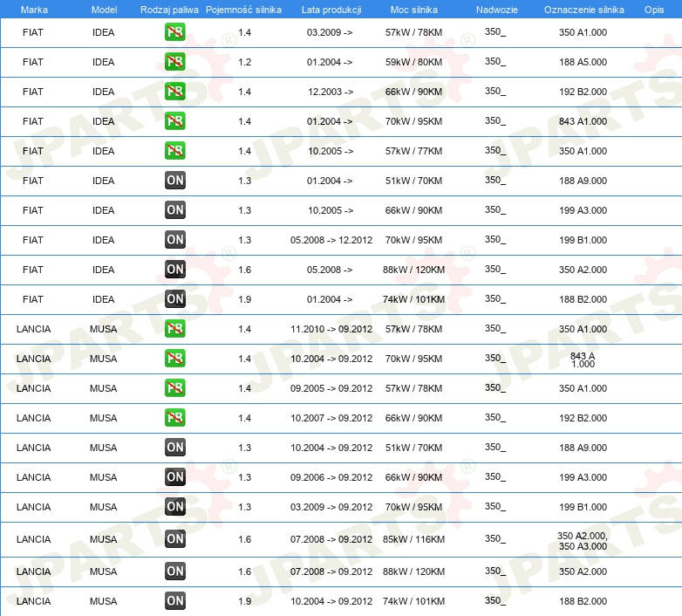
Task: Click '59kW / 80KM' power cell
Action: (x=413, y=62)
